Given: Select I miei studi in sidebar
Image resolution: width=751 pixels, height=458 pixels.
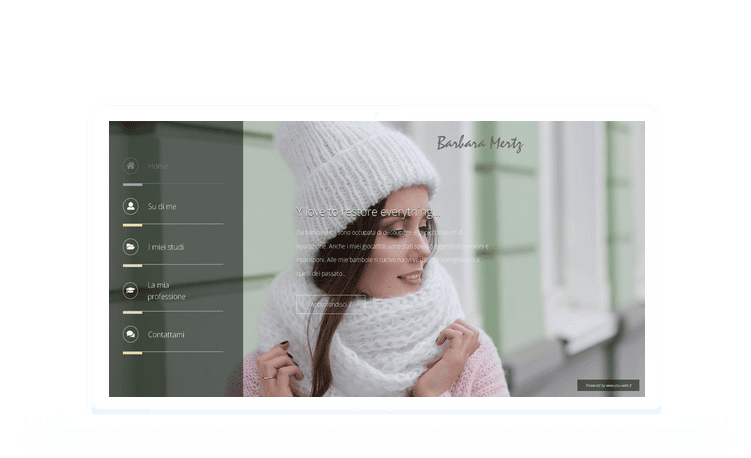Looking at the screenshot, I should (x=166, y=246).
